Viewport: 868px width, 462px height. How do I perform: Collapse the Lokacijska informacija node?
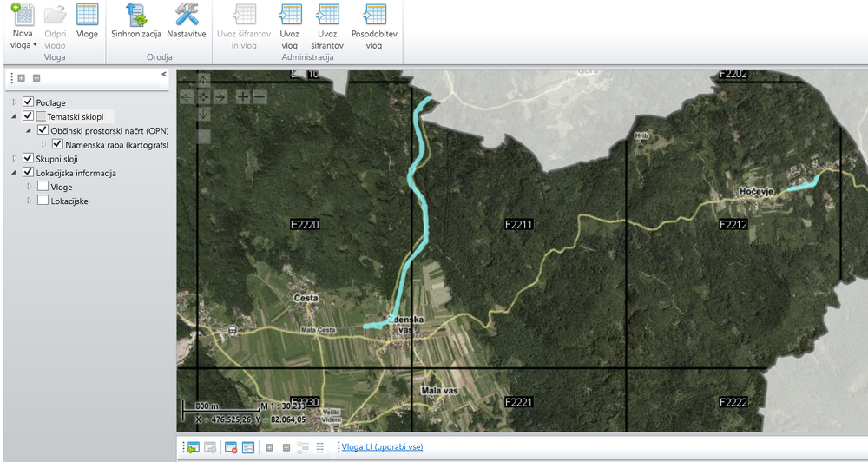(x=14, y=173)
